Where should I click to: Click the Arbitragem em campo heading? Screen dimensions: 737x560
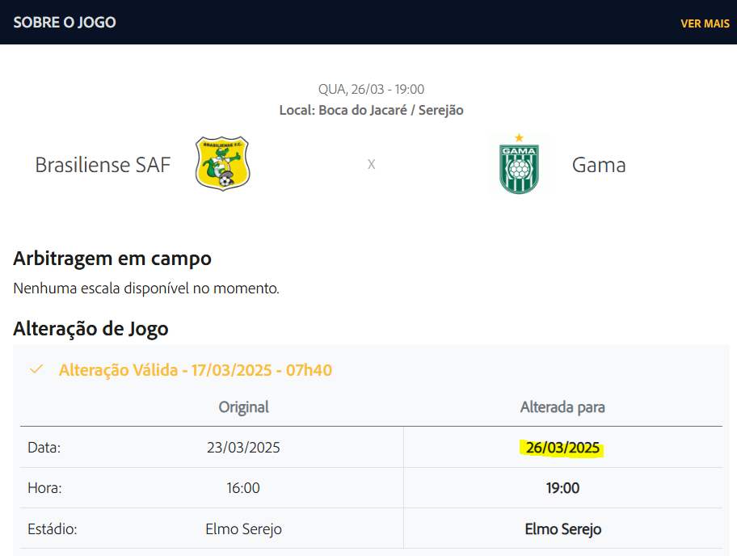[x=112, y=259]
